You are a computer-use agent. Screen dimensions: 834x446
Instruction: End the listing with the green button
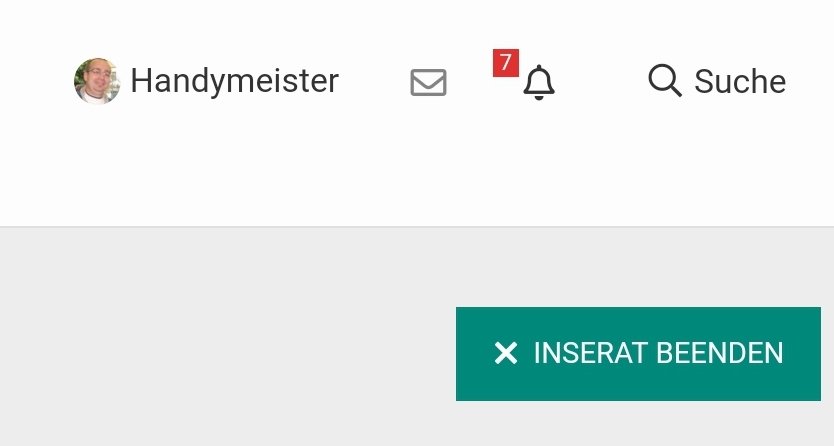[638, 354]
